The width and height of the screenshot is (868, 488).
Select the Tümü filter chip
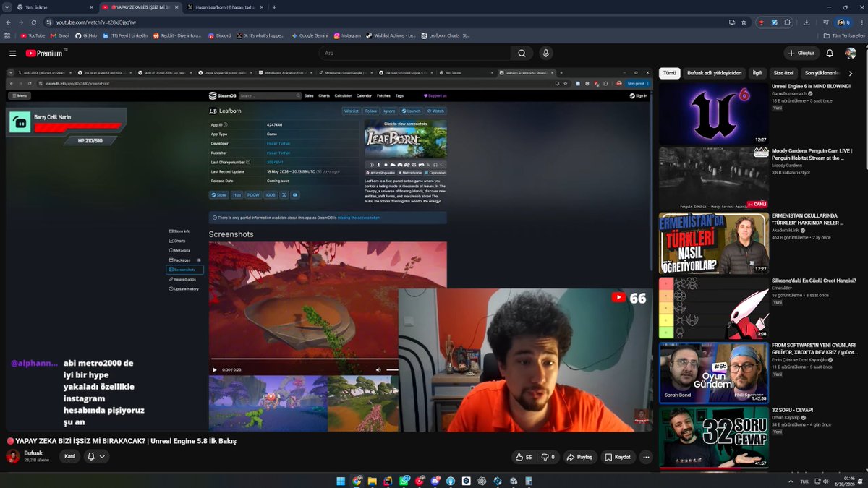pyautogui.click(x=669, y=73)
